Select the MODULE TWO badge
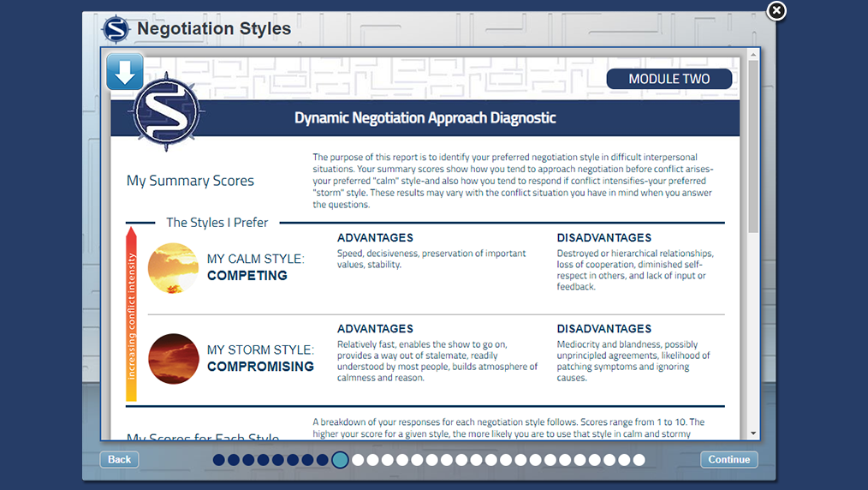The width and height of the screenshot is (868, 490). (669, 79)
